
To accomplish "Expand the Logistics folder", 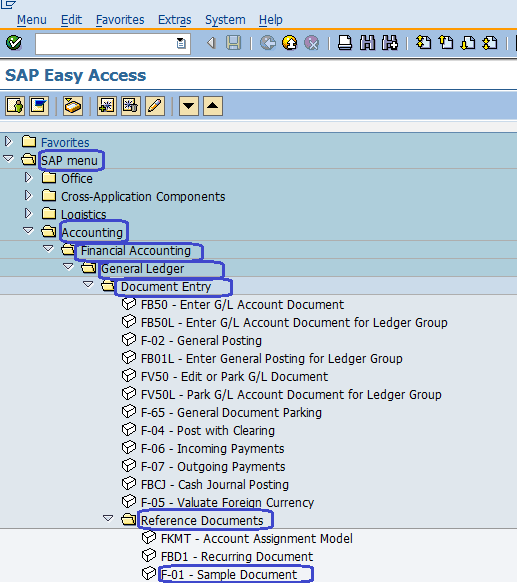I will (x=28, y=213).
